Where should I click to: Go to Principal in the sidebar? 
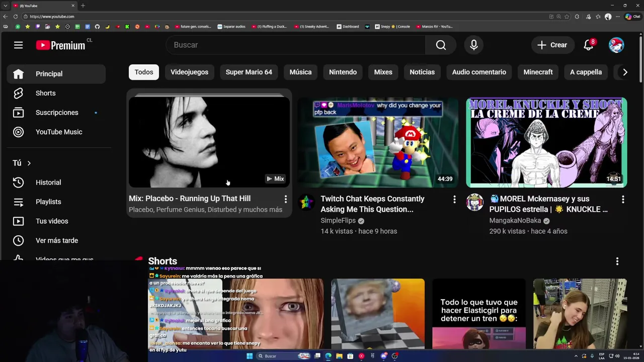56,74
